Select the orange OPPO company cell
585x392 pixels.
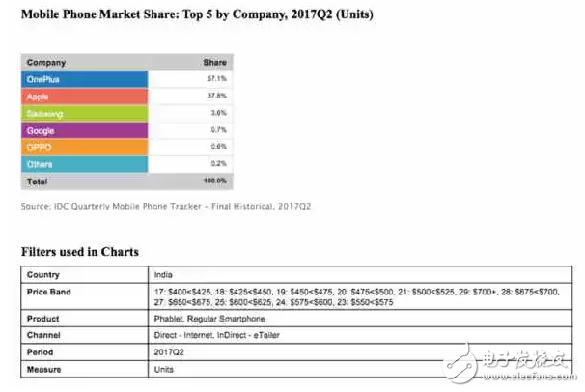(84, 147)
